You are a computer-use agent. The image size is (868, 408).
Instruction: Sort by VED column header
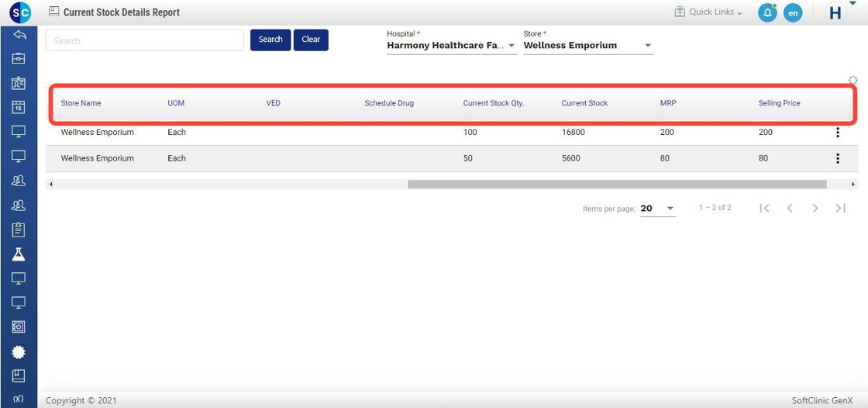click(274, 103)
